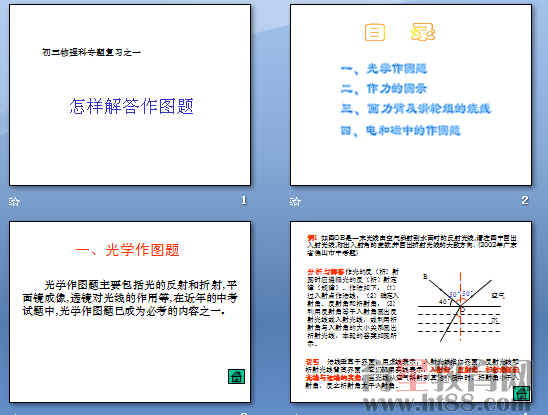Click the orange 目 icon in slide 2 heading
548x415 pixels.
[x=375, y=33]
